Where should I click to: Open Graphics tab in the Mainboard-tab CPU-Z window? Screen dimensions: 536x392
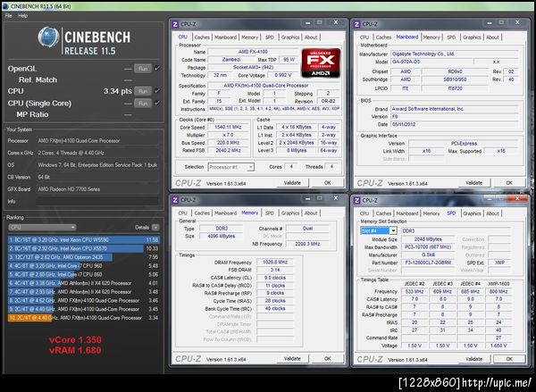472,38
